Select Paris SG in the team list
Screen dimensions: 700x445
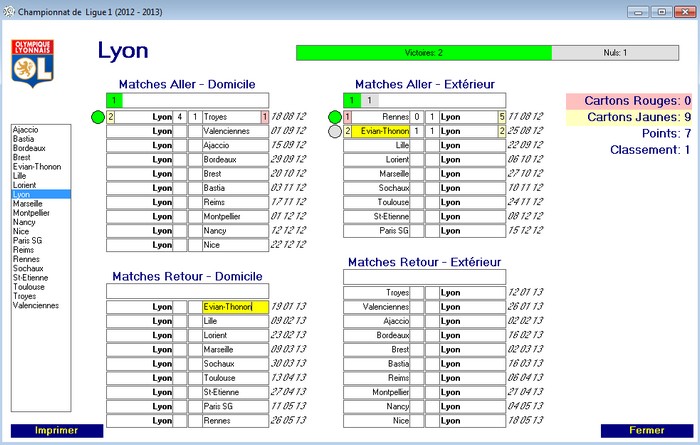27,240
